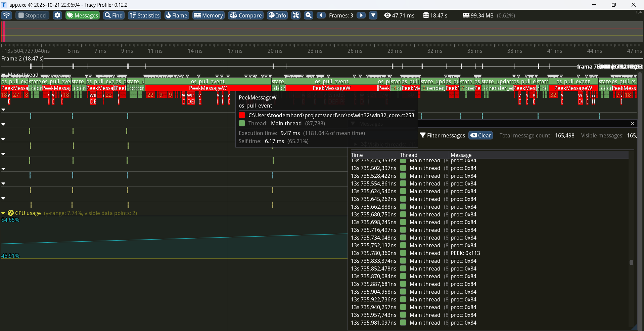Open the Flame graph view
Viewport: 644px width, 331px height.
pos(177,15)
